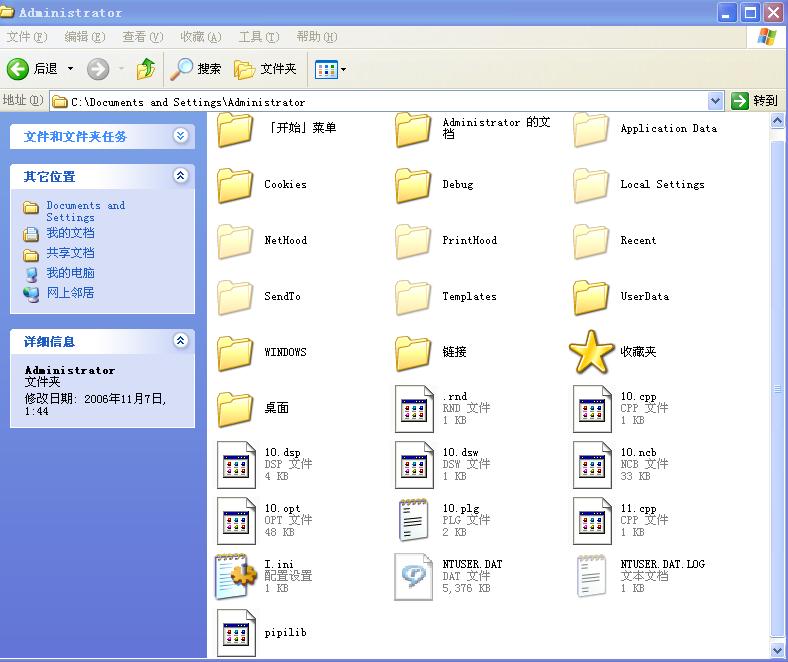788x662 pixels.
Task: Open the My Documents (我的文档) link
Action: click(69, 233)
